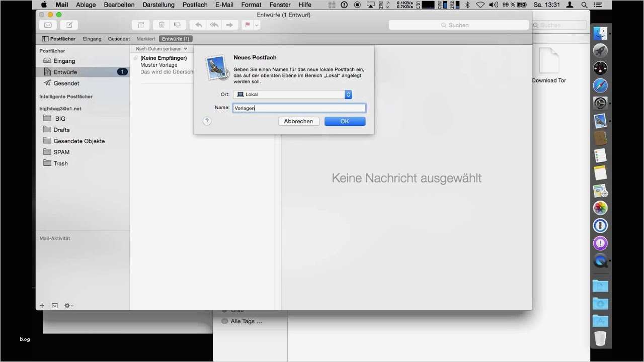This screenshot has width=644, height=362.
Task: Click the trash icon to delete
Action: (161, 25)
